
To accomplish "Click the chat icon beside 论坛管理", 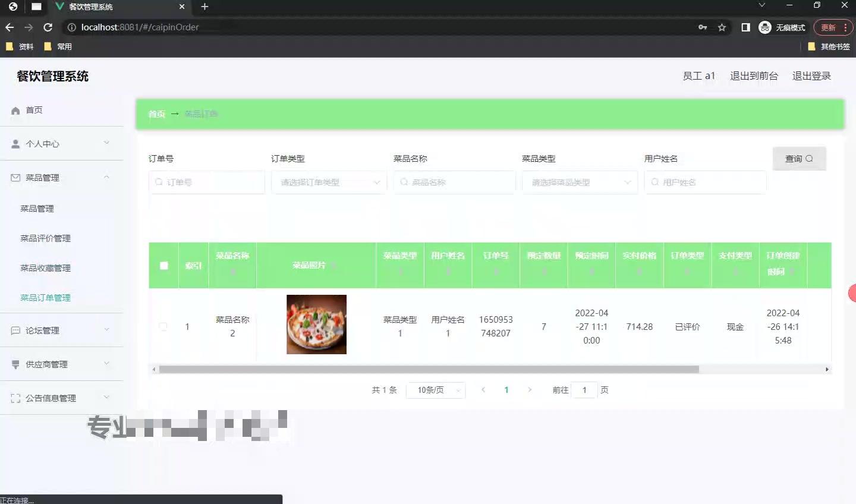I will pyautogui.click(x=14, y=330).
